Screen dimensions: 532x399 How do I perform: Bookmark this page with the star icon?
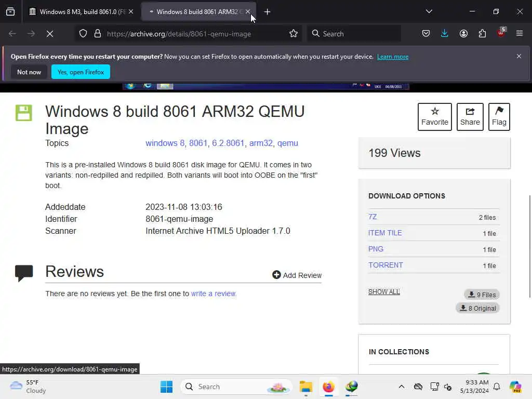[294, 34]
